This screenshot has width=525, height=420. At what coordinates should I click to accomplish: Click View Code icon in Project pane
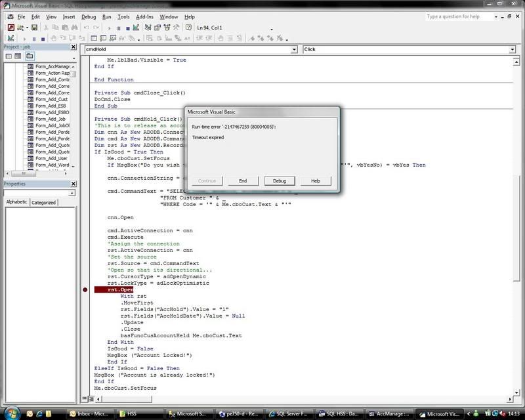(x=9, y=56)
